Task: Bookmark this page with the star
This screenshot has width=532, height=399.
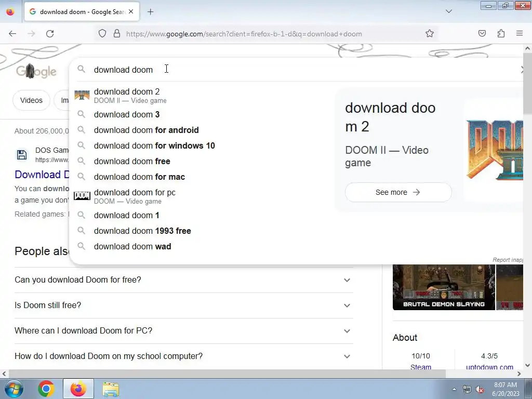Action: tap(430, 34)
